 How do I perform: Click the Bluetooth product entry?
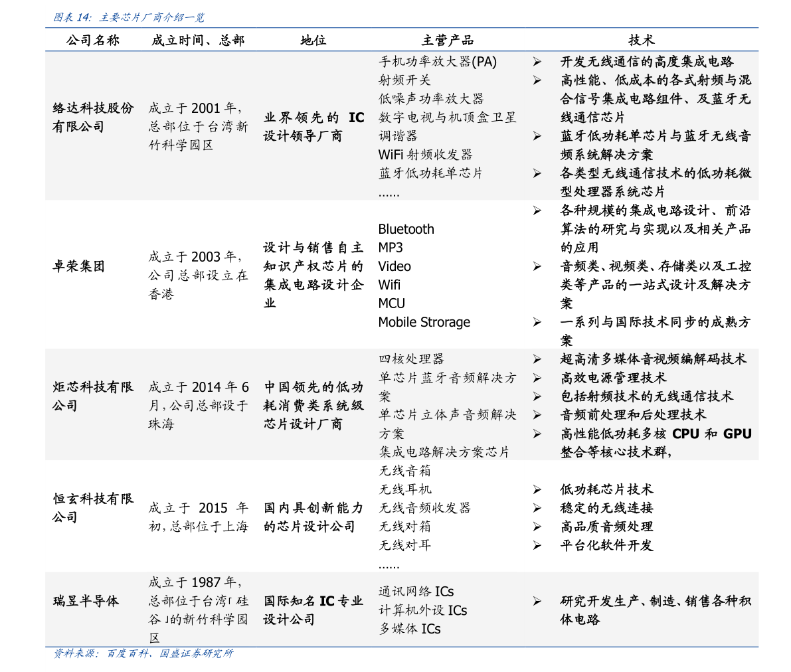(406, 229)
